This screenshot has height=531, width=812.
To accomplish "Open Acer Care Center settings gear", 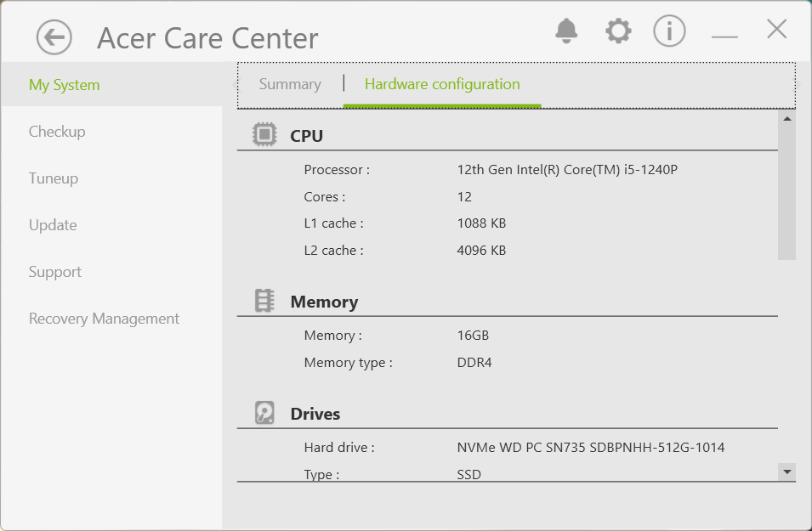I will tap(618, 31).
